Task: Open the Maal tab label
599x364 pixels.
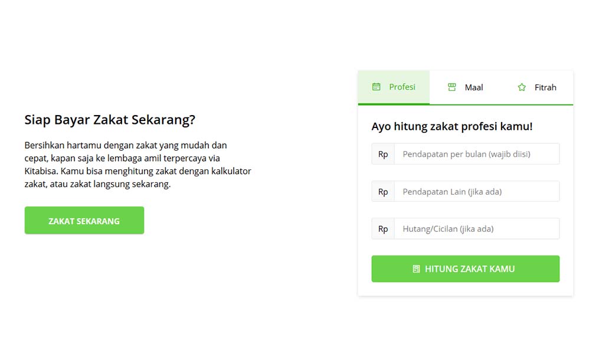Action: pos(474,87)
